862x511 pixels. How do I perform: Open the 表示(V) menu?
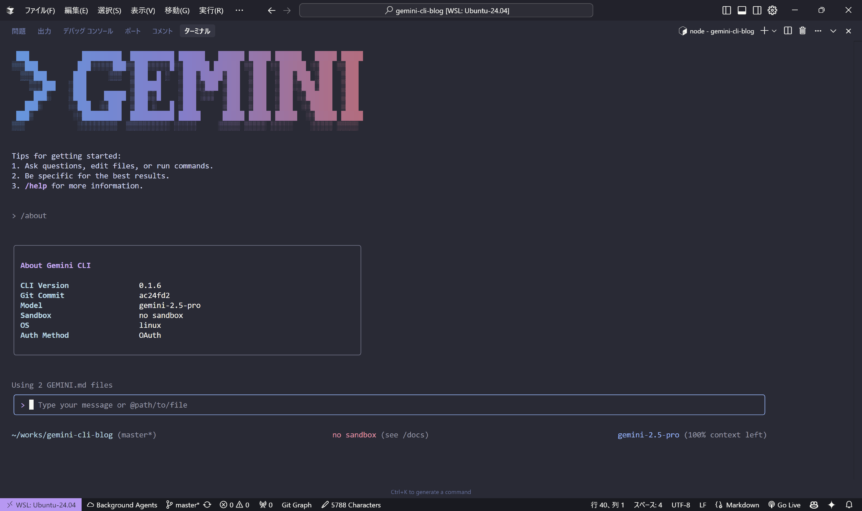point(142,10)
